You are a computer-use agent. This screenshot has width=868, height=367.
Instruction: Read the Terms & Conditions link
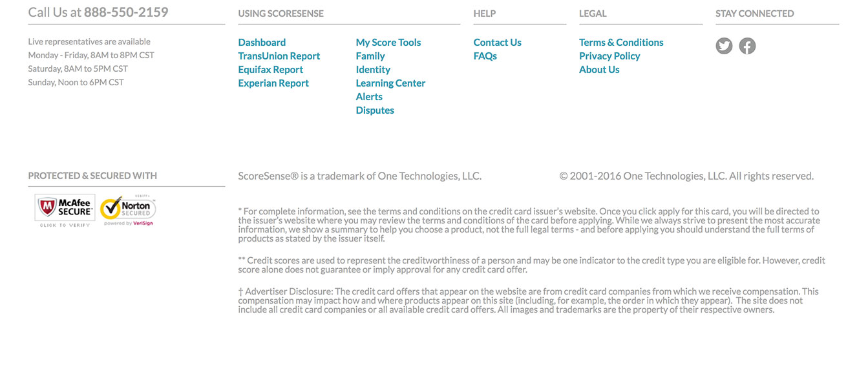(x=621, y=43)
